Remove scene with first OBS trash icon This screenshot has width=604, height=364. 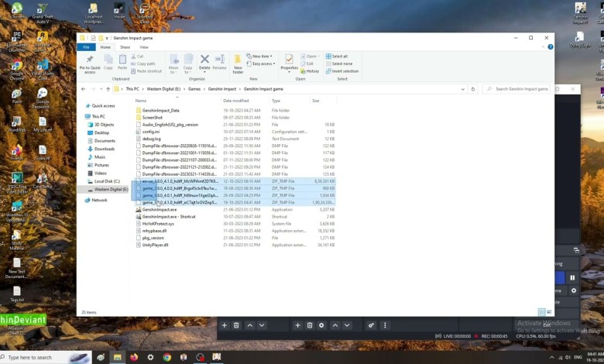point(236,325)
